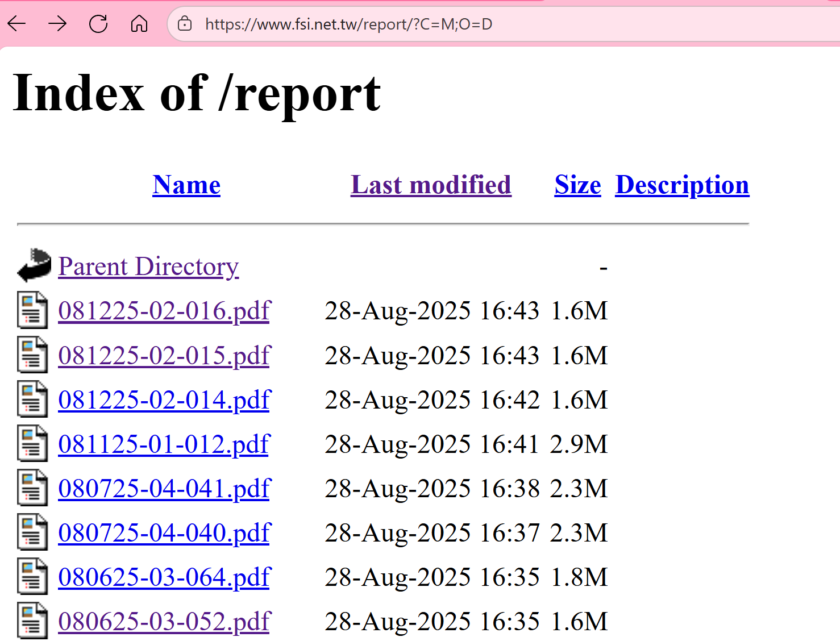Viewport: 840px width, 641px height.
Task: Click the file icon beside 080625-03-064.pdf
Action: click(32, 576)
